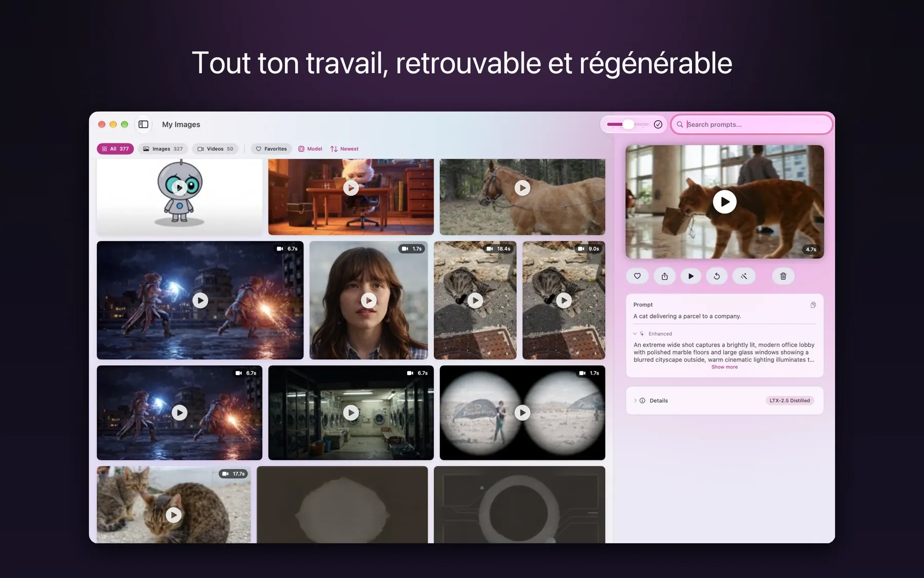Play the horse video thumbnail
The width and height of the screenshot is (924, 578).
tap(522, 188)
